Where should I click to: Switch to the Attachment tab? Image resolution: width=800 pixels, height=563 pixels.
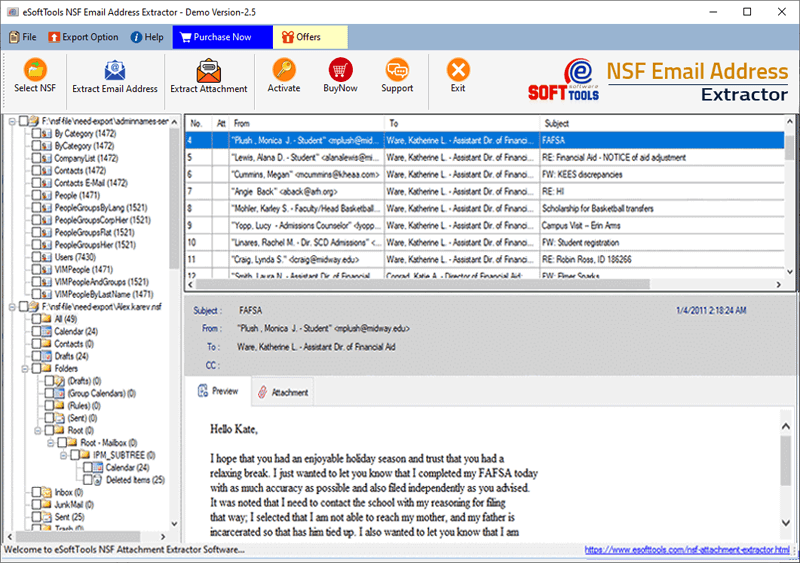point(282,392)
